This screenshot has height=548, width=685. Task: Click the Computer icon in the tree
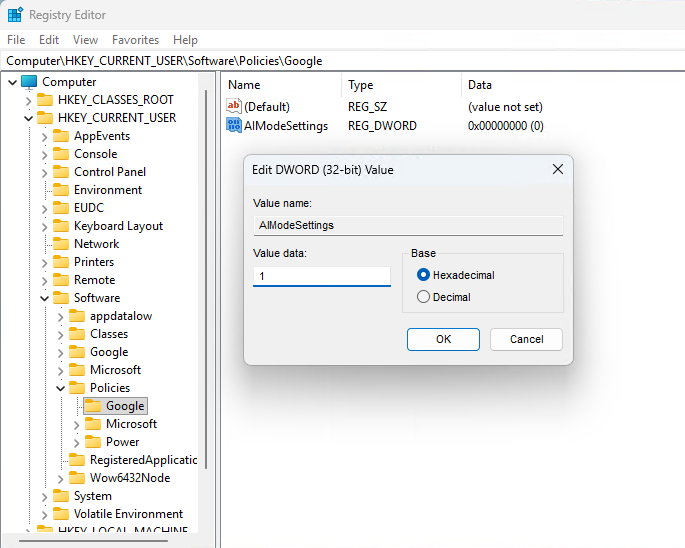(x=29, y=82)
